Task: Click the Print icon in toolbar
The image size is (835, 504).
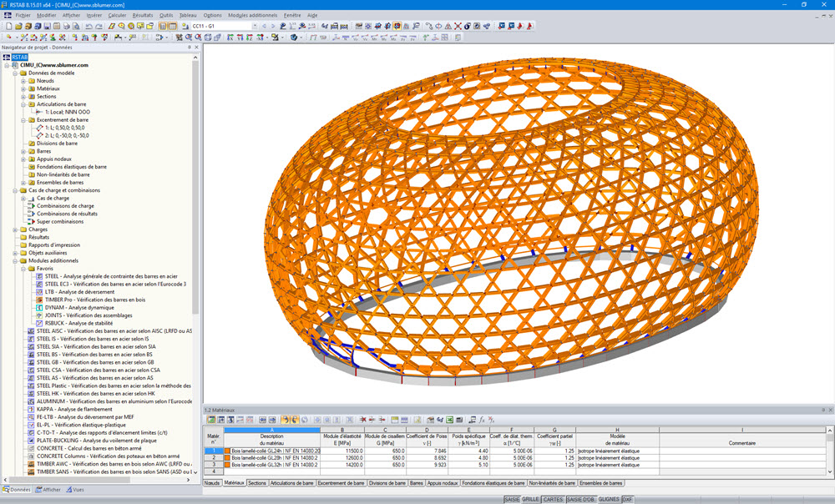Action: click(67, 26)
